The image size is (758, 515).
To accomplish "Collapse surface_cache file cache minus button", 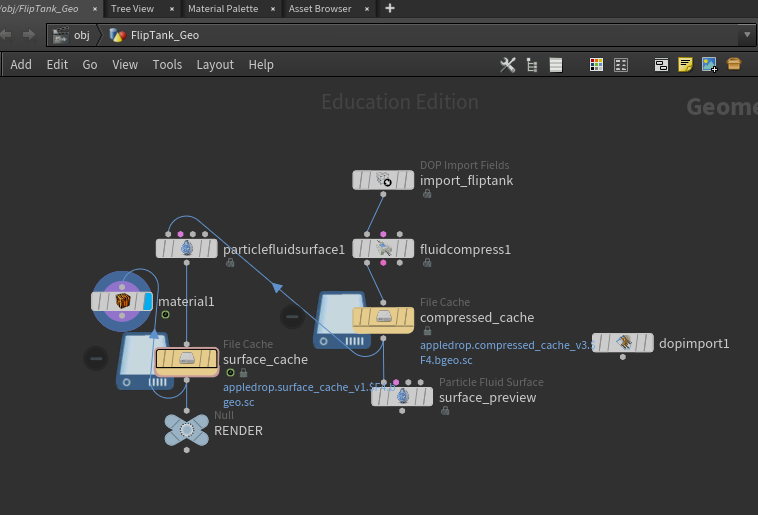I will 96,359.
